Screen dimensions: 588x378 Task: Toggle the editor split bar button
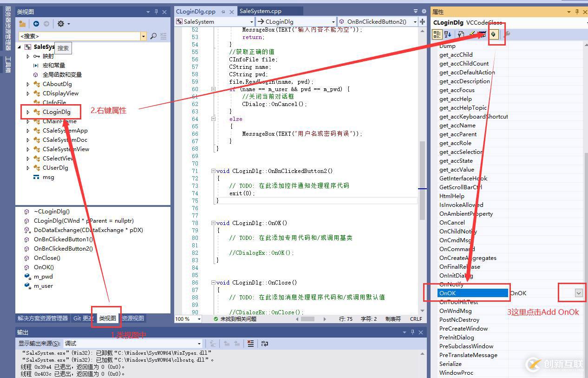point(422,21)
